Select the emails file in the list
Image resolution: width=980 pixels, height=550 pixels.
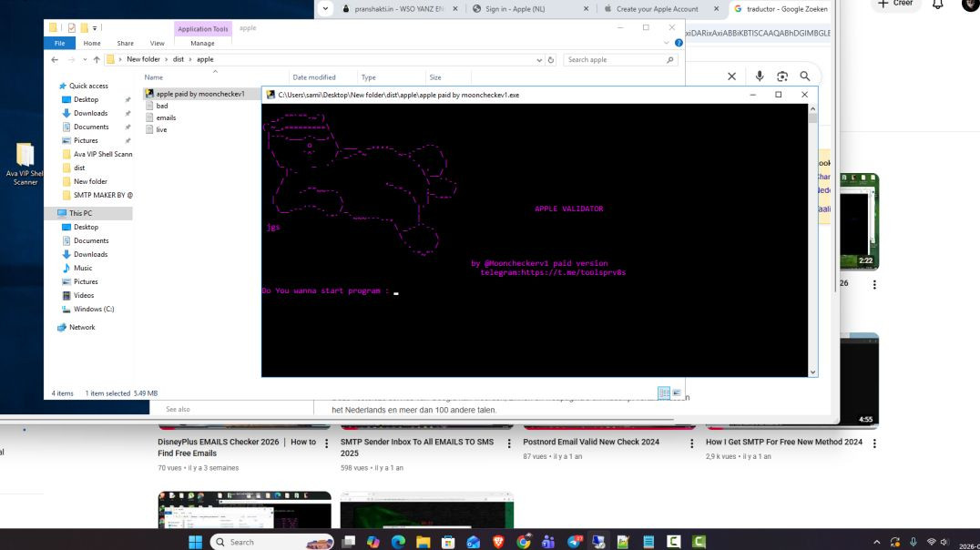coord(165,117)
